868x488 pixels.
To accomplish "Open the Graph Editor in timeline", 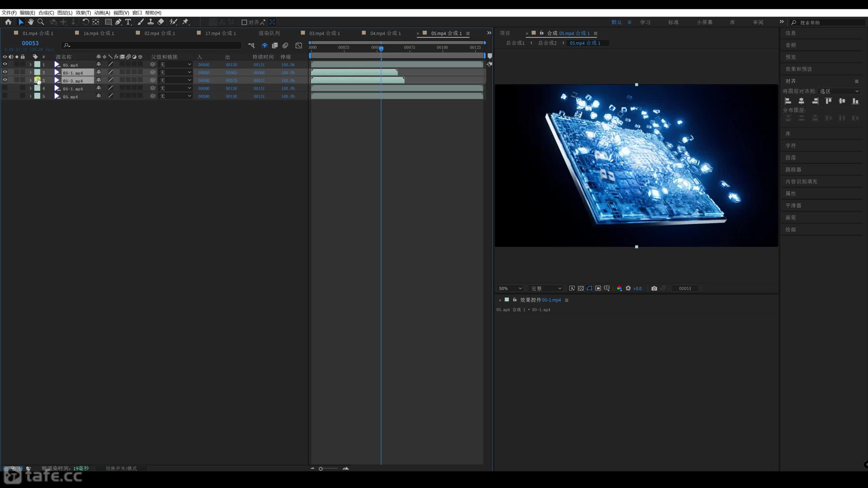I will pyautogui.click(x=298, y=45).
